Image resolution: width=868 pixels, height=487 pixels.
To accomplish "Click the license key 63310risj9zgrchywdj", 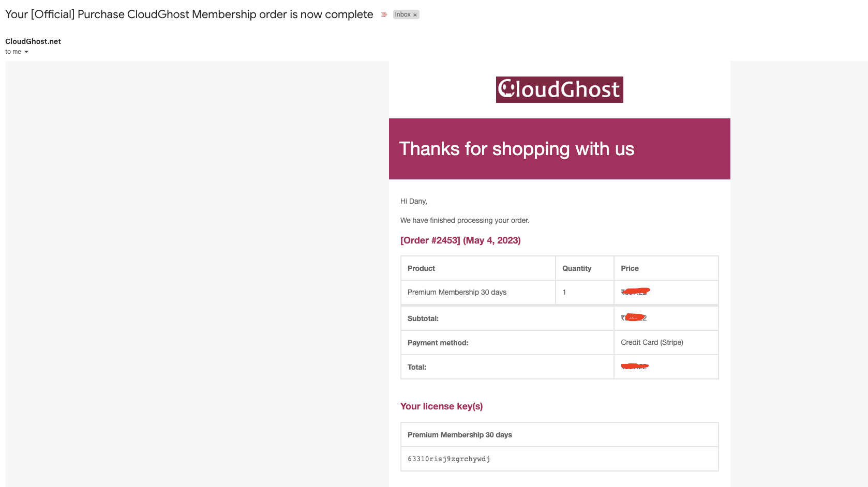I will (448, 459).
